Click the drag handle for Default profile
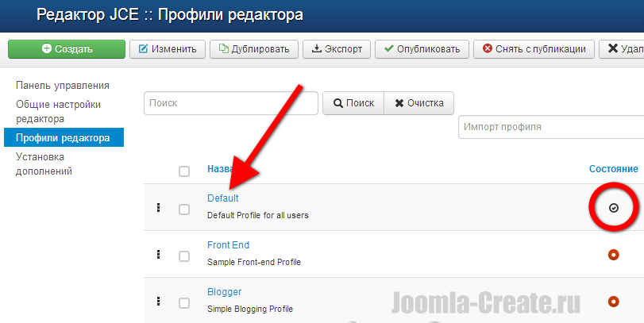Image resolution: width=644 pixels, height=323 pixels. (x=159, y=208)
